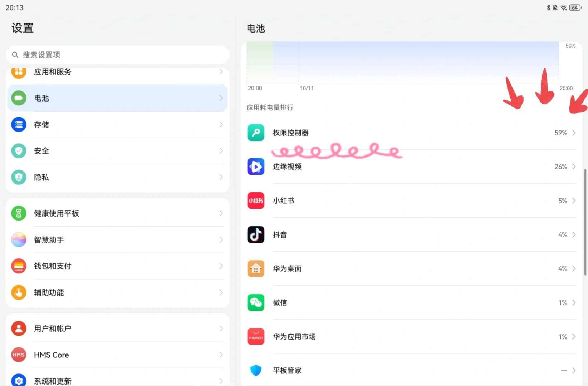This screenshot has width=588, height=386.
Task: Select the 平板管家 shield icon
Action: tap(256, 370)
